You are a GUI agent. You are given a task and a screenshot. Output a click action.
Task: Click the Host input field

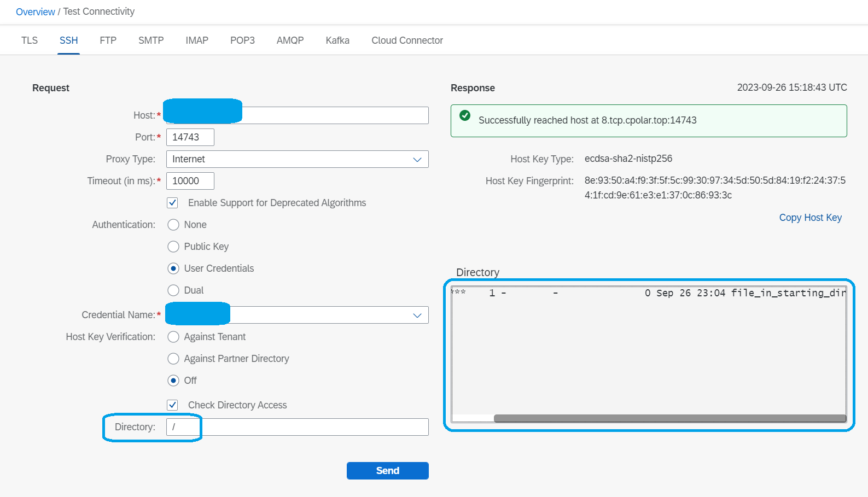pos(298,115)
